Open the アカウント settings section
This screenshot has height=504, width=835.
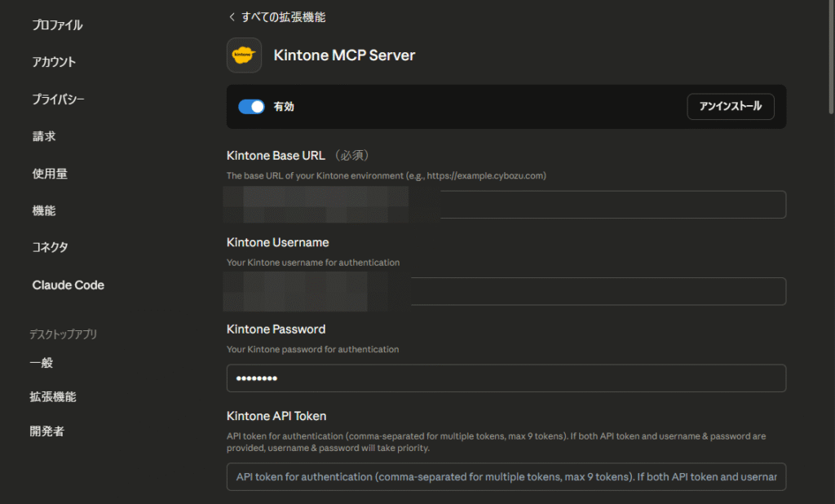point(54,62)
